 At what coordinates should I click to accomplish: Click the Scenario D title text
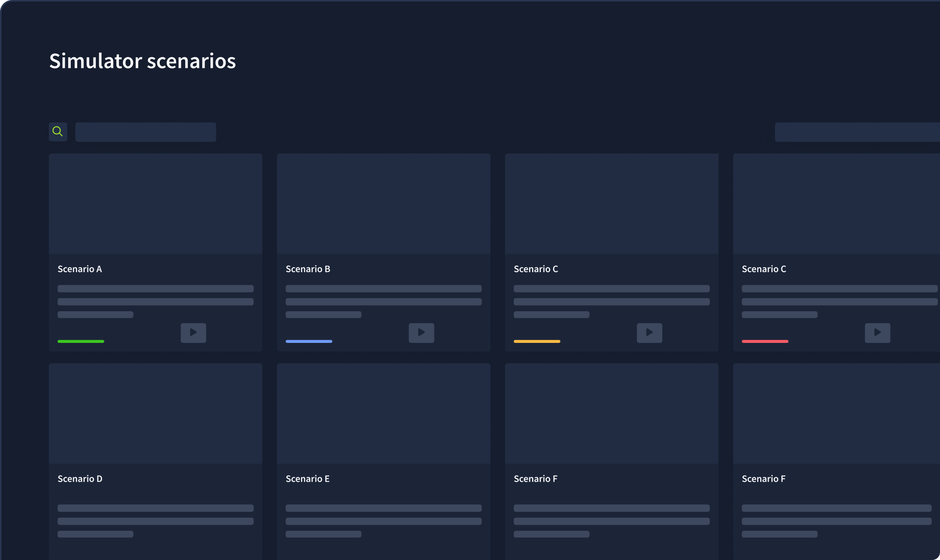tap(80, 479)
